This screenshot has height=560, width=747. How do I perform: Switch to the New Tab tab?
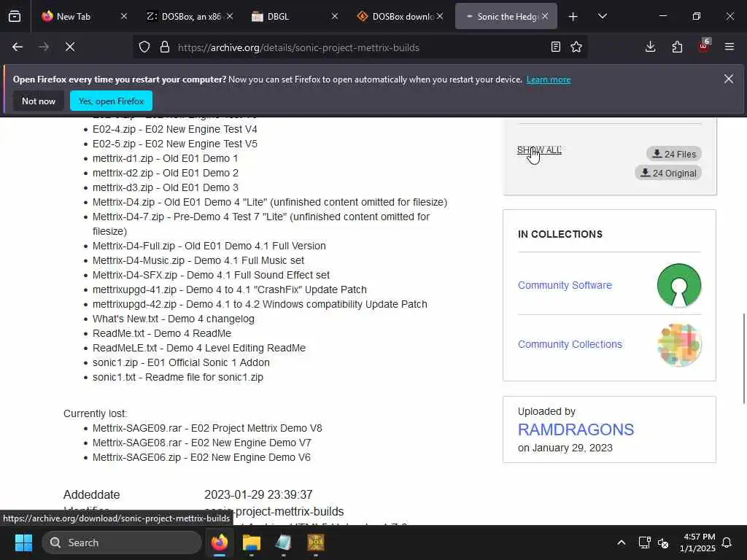[x=74, y=17]
